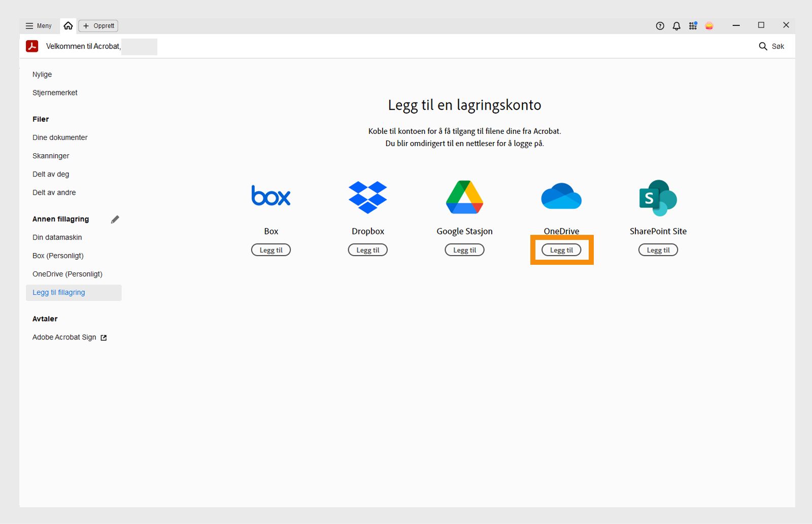
Task: Open search with the Søk magnifier icon
Action: pyautogui.click(x=763, y=46)
